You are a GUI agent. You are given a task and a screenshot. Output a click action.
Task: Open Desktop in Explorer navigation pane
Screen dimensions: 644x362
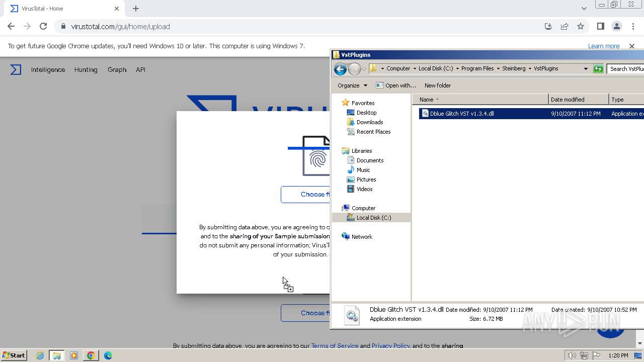pyautogui.click(x=366, y=113)
